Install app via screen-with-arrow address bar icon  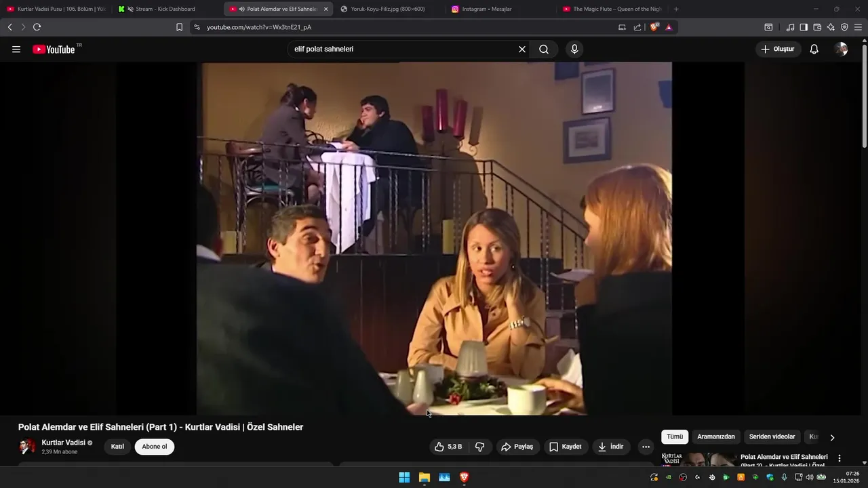622,27
